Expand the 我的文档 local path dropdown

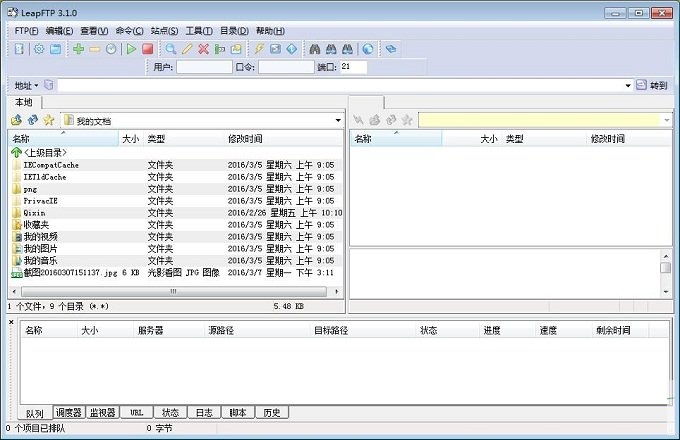click(338, 120)
